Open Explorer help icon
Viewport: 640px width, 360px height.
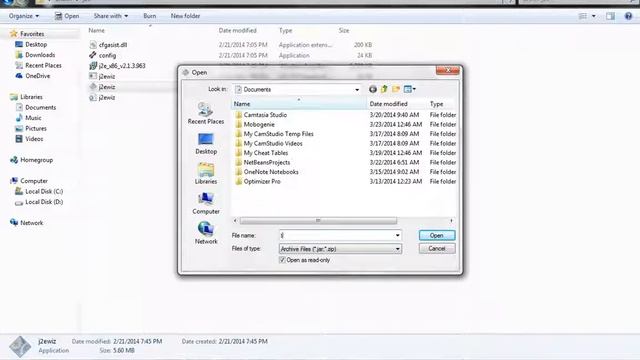[x=629, y=16]
